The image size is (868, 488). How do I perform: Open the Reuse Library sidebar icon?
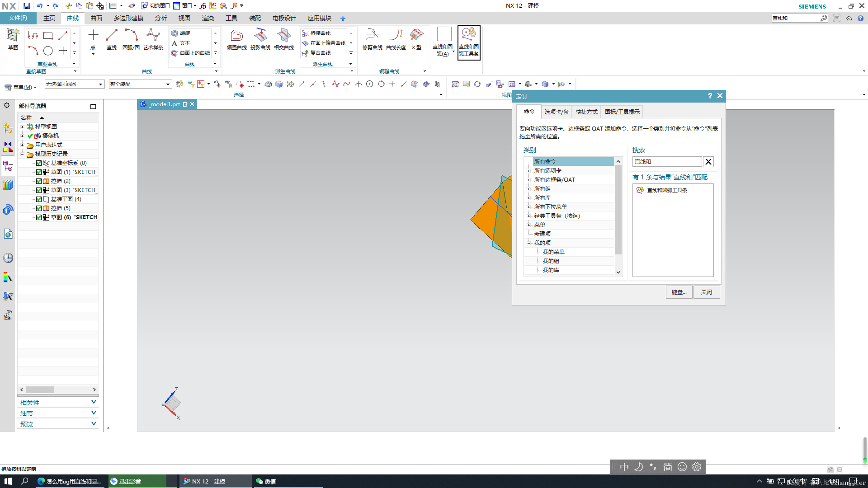tap(8, 185)
